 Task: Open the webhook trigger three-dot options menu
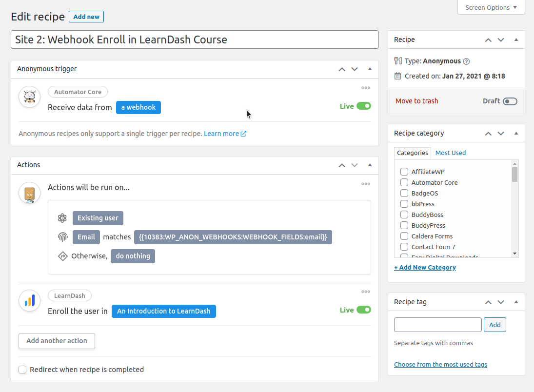(x=366, y=88)
